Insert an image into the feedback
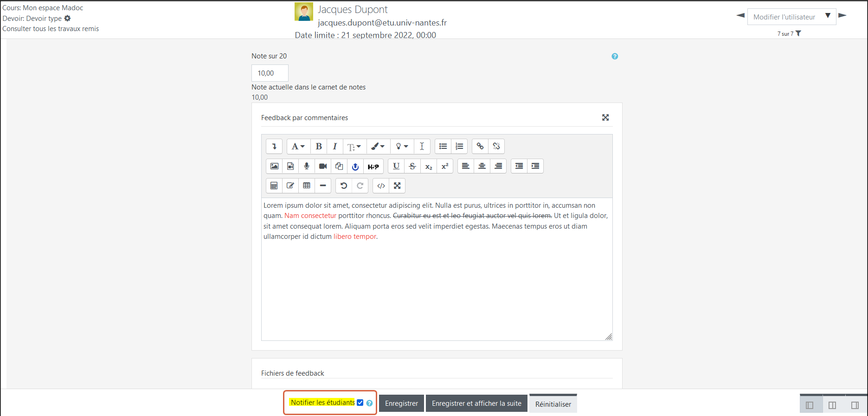Screen dimensions: 868x416 click(274, 166)
